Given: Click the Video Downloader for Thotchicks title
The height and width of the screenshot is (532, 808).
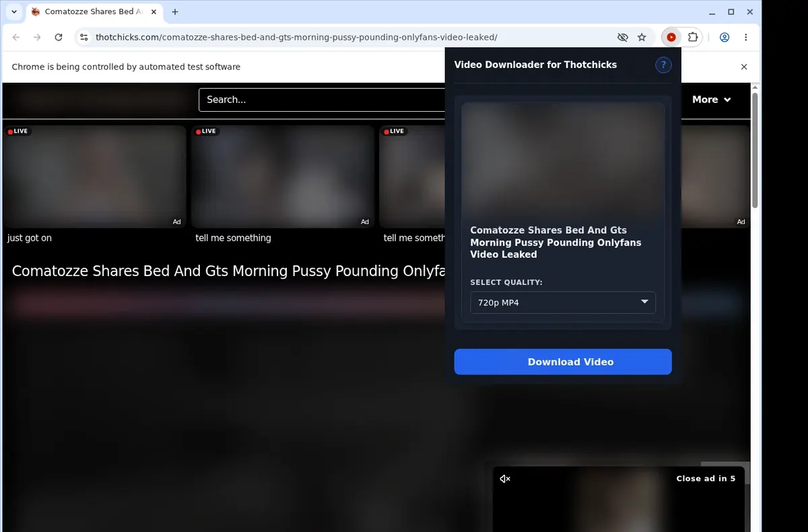Looking at the screenshot, I should click(x=535, y=65).
